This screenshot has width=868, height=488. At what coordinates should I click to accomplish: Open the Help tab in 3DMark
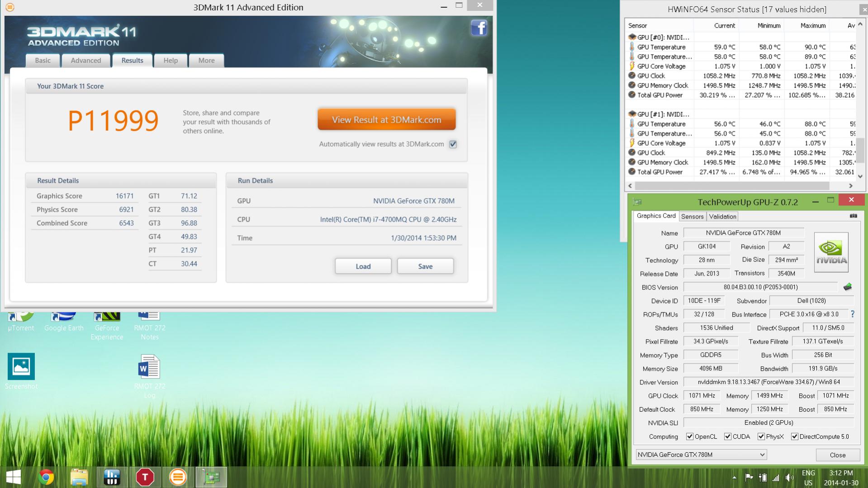171,60
